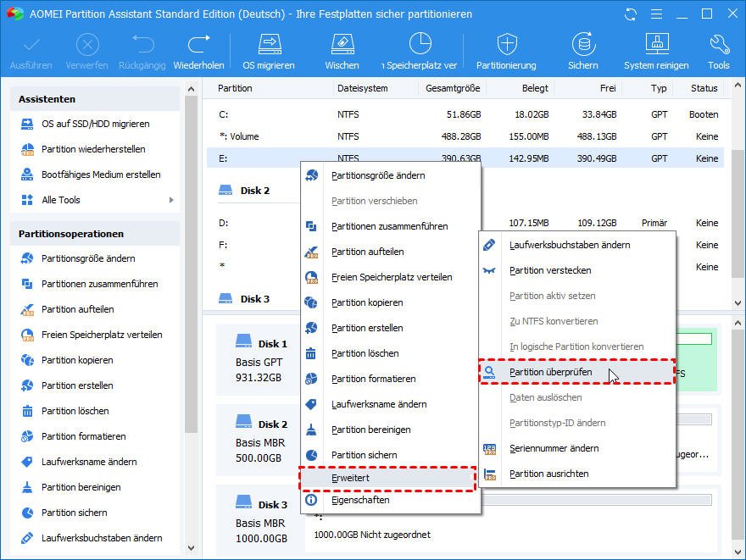Screen dimensions: 746x560
Task: Select Partition verstecken in submenu
Action: (x=577, y=270)
